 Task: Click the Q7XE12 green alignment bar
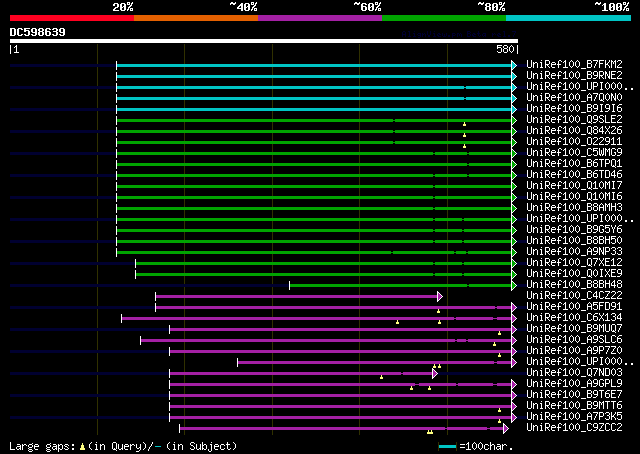(323, 263)
